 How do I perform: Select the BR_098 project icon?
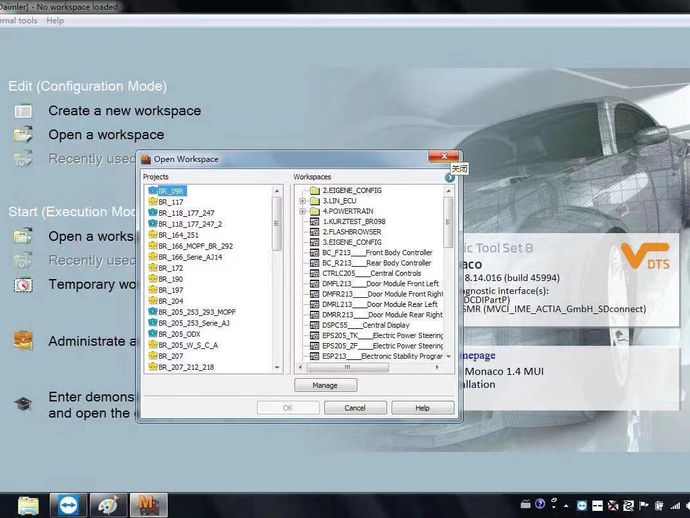[153, 191]
